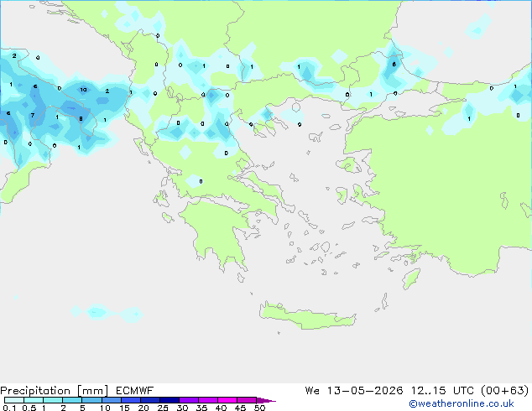This screenshot has width=532, height=411.
Task: Select the 30–35 mm purple legend swatch
Action: (188, 400)
